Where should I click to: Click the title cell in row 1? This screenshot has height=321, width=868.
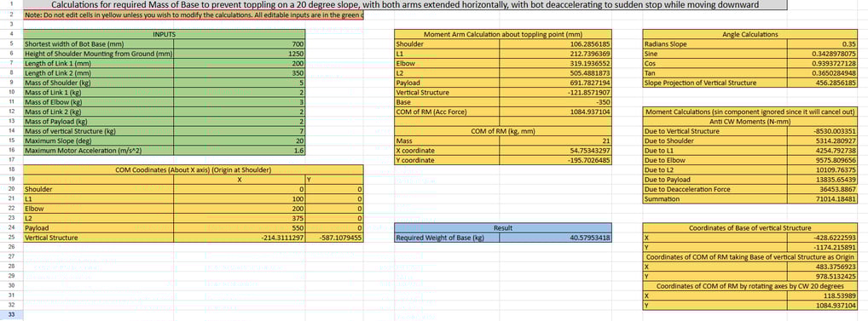click(405, 4)
